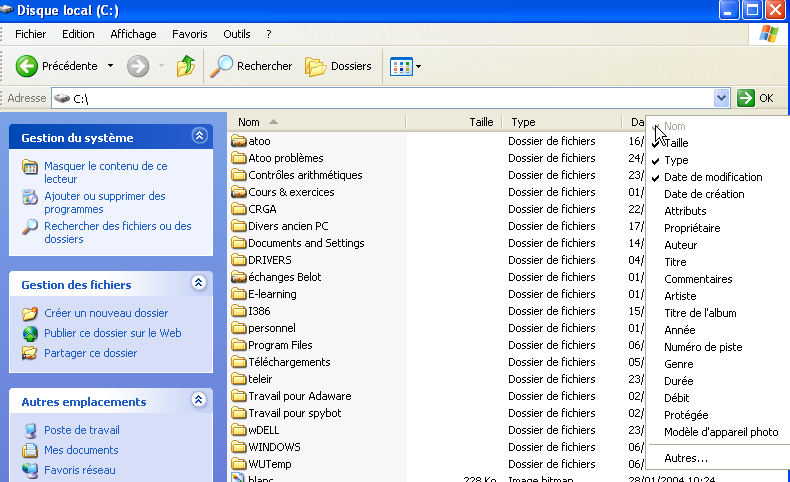The image size is (790, 482).
Task: Enable the Modèle d'appareil photo column
Action: tap(719, 432)
